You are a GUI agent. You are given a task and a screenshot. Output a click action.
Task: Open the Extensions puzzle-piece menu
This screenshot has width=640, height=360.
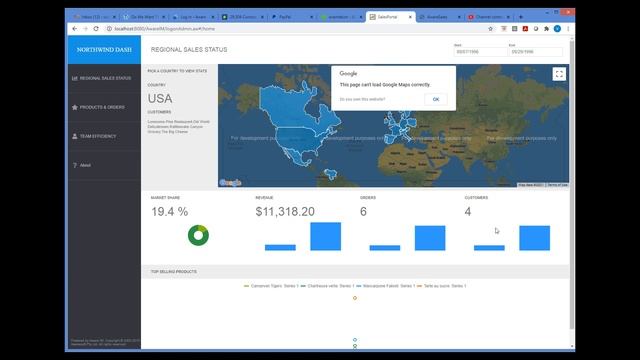click(x=547, y=29)
